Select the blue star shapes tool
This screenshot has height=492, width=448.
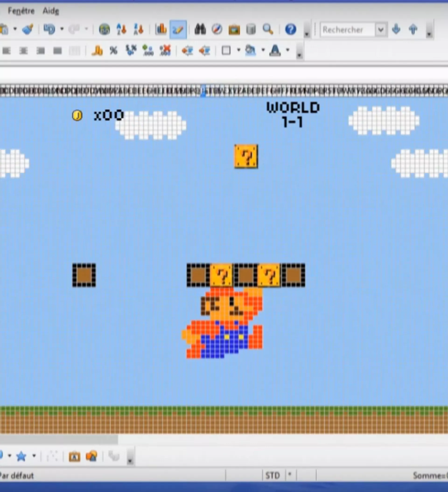coord(21,456)
